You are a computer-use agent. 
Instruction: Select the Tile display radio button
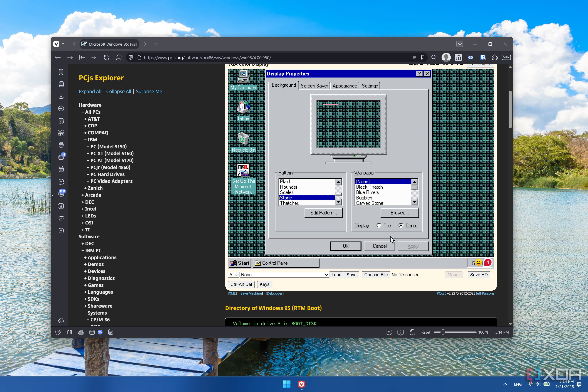[379, 226]
